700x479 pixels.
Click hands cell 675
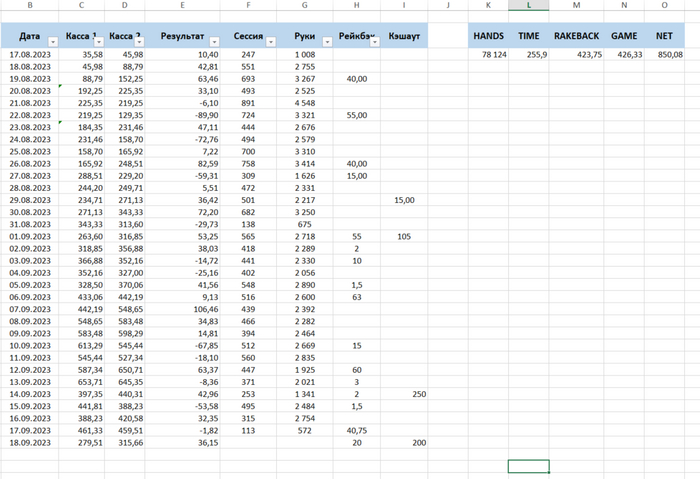click(304, 225)
